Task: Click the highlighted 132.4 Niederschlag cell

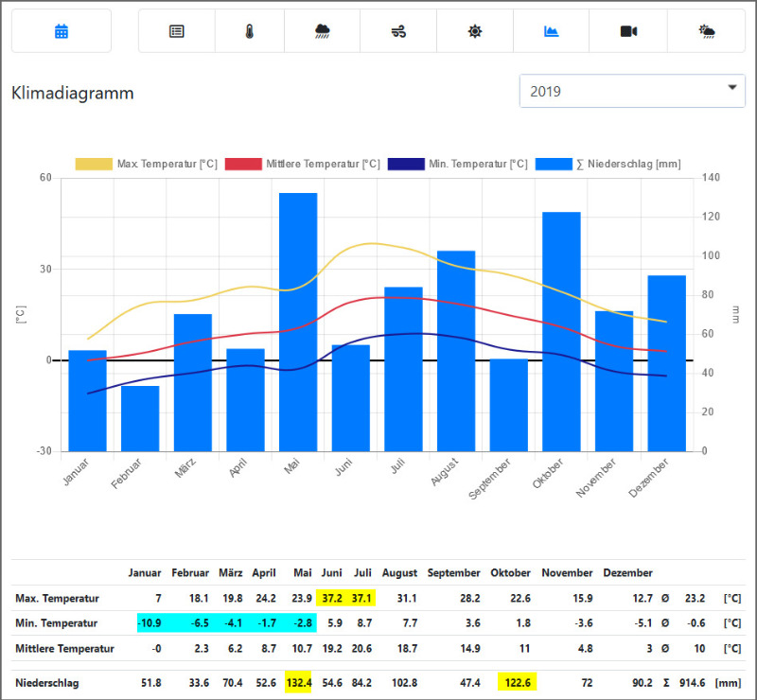Action: (298, 682)
